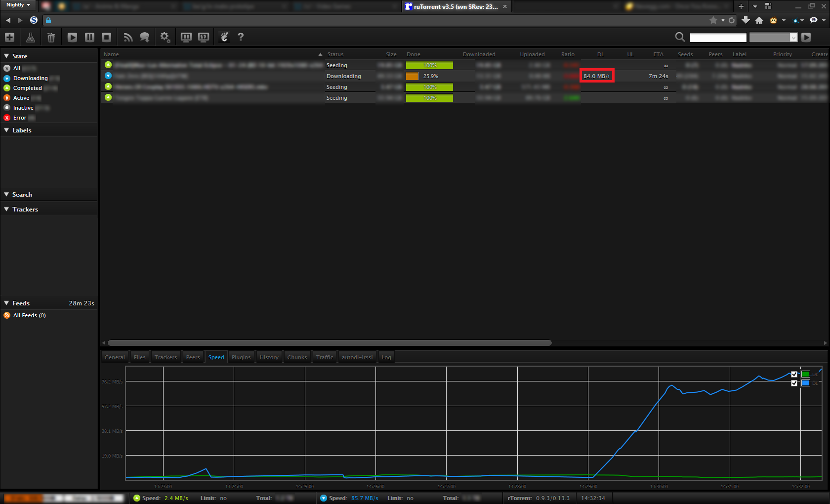This screenshot has width=830, height=504.
Task: Click the pause-on-monitor toolbar icon
Action: 186,37
